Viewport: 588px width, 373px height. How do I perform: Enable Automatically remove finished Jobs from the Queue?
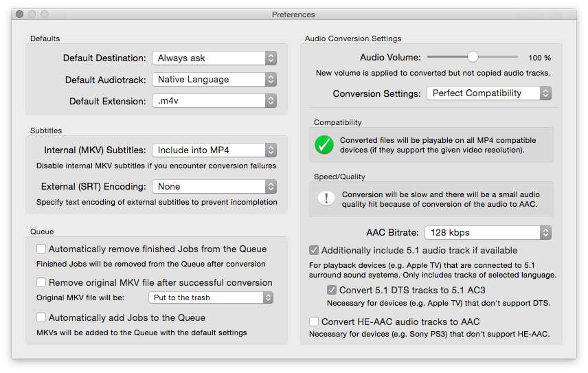click(41, 249)
